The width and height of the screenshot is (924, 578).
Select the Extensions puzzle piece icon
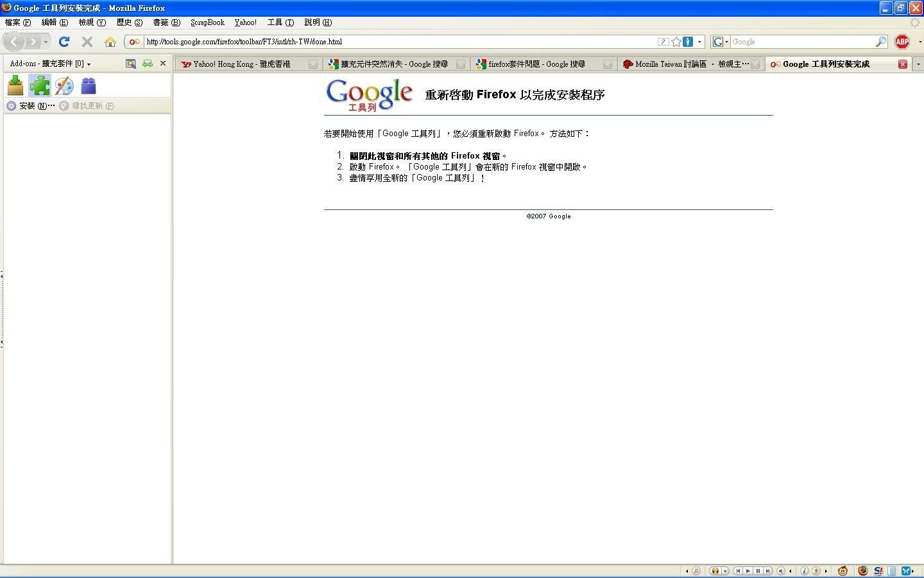40,85
